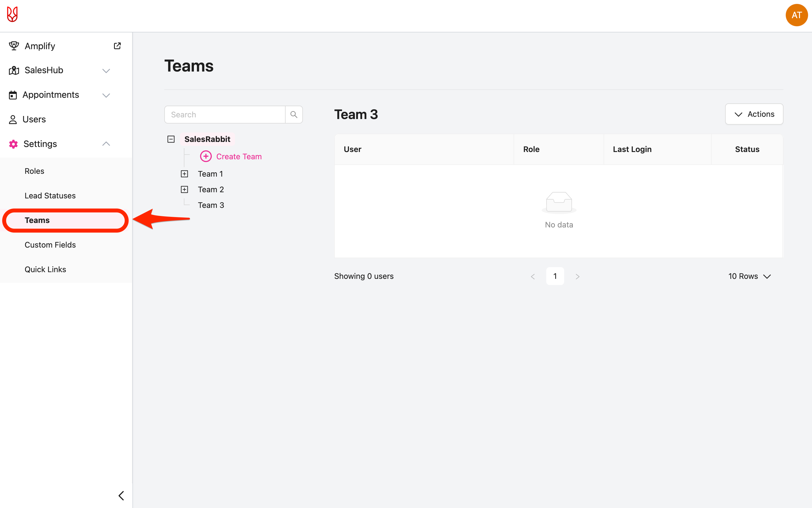Select Team 3 in the tree
The height and width of the screenshot is (508, 812).
click(211, 205)
